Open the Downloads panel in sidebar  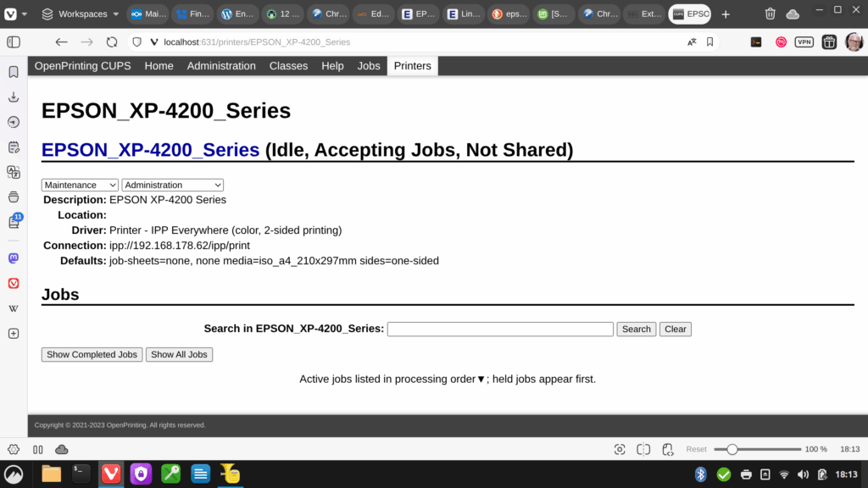pyautogui.click(x=14, y=97)
